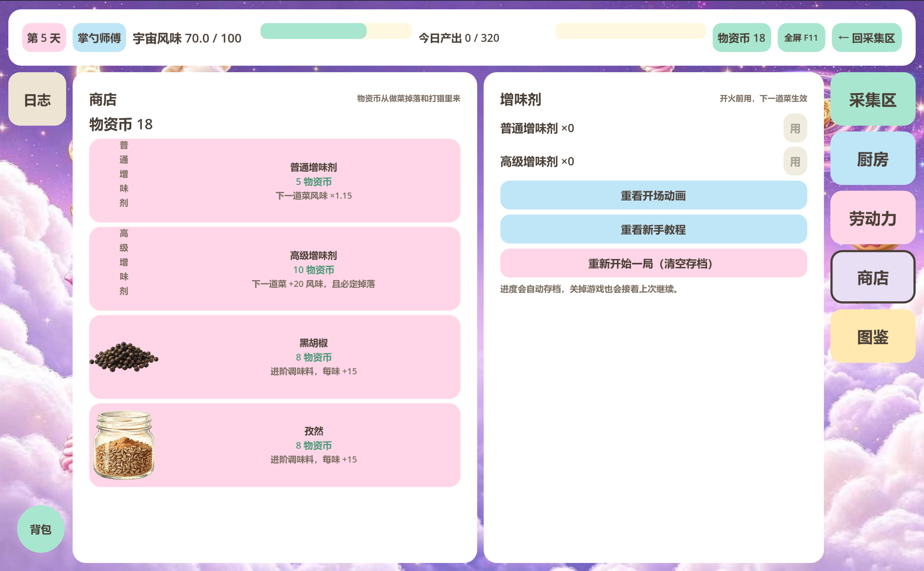Viewport: 924px width, 571px height.
Task: Click the cumin jar image
Action: coord(124,445)
